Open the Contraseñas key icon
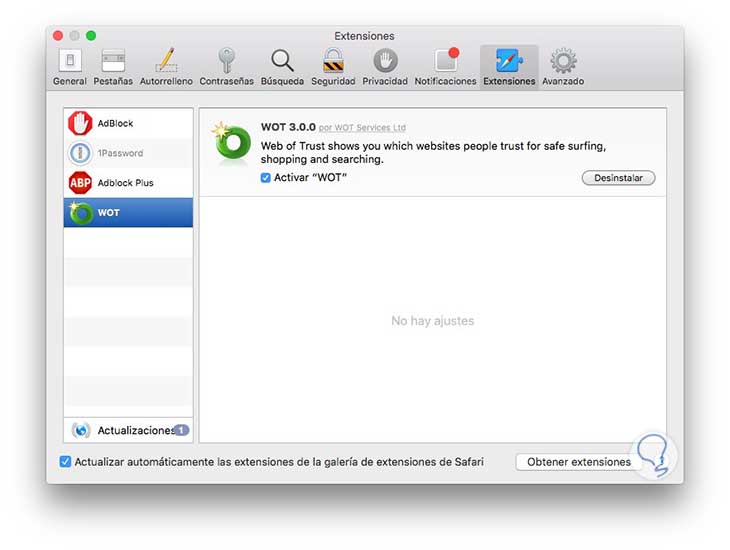Viewport: 730px width, 550px height. pos(226,61)
